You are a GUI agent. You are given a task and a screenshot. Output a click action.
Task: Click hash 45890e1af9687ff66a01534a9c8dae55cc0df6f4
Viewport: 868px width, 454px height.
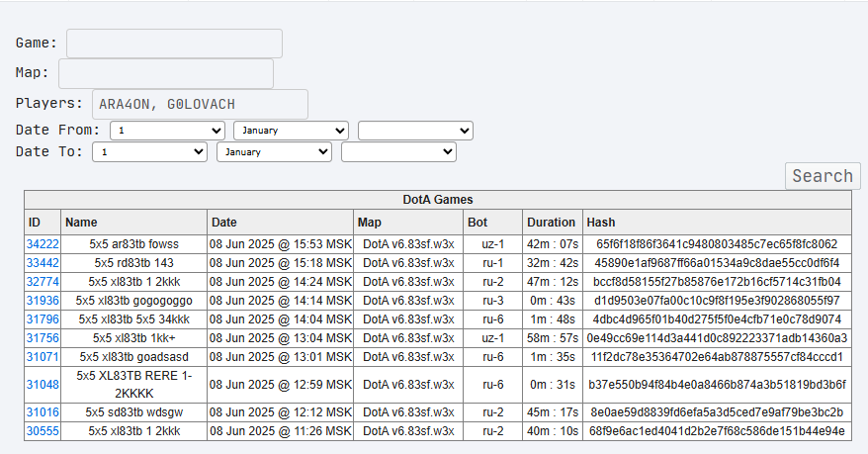[717, 263]
